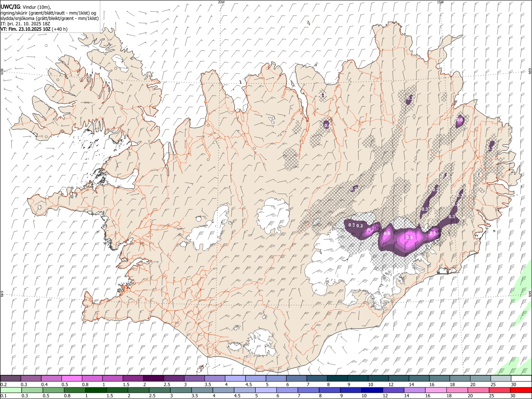This screenshot has height=399, width=532.
Task: Click the 0.9 precipitation value on the map
Action: tap(409, 237)
